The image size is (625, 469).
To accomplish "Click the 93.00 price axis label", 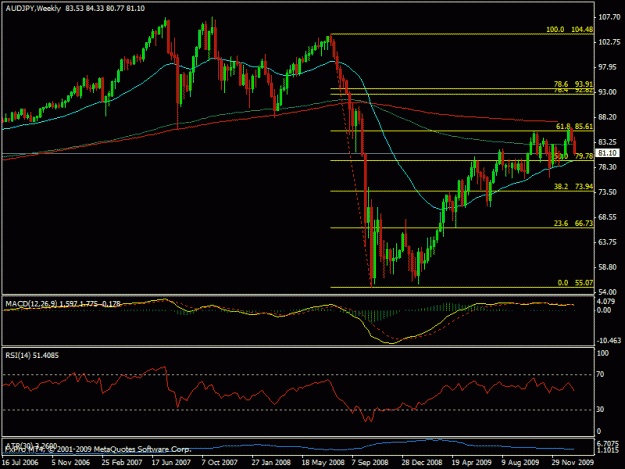I will (609, 92).
